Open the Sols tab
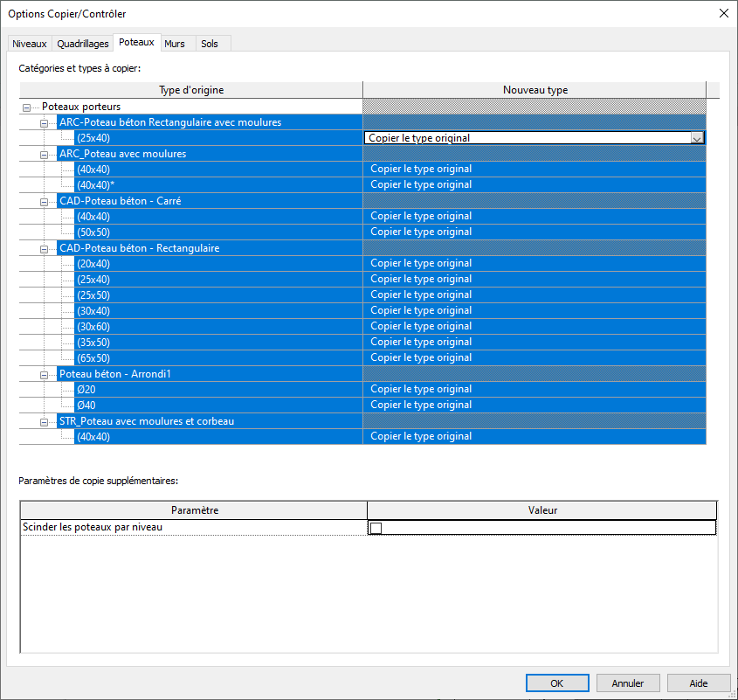The width and height of the screenshot is (738, 700). pos(210,44)
